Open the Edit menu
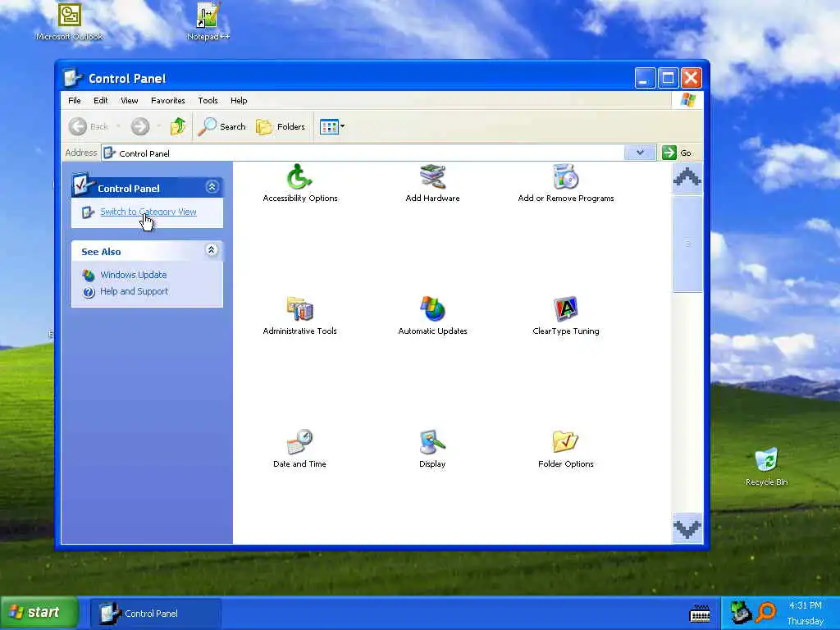This screenshot has height=630, width=840. (101, 100)
